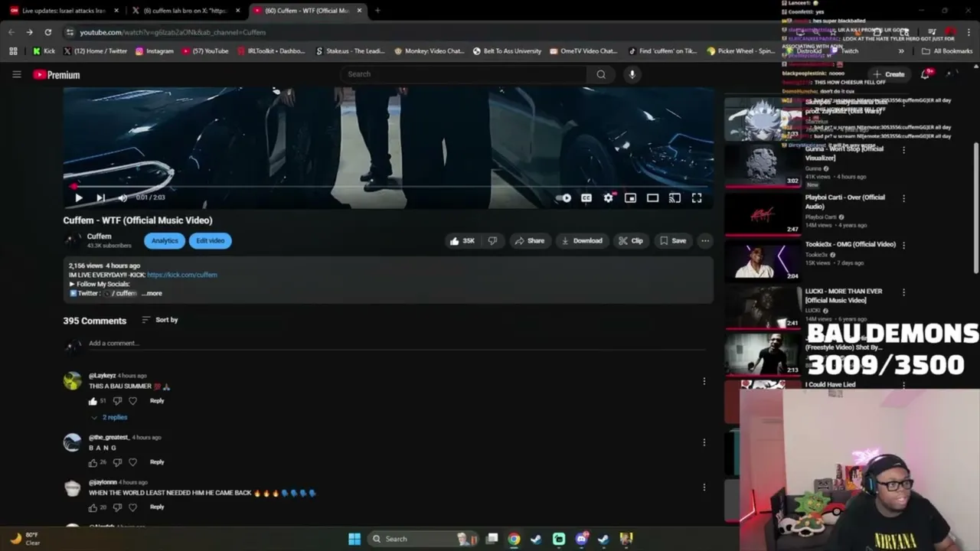Viewport: 980px width, 551px height.
Task: Open options for 'LUCKI - MORE THAN EVER' recommendation
Action: [903, 292]
